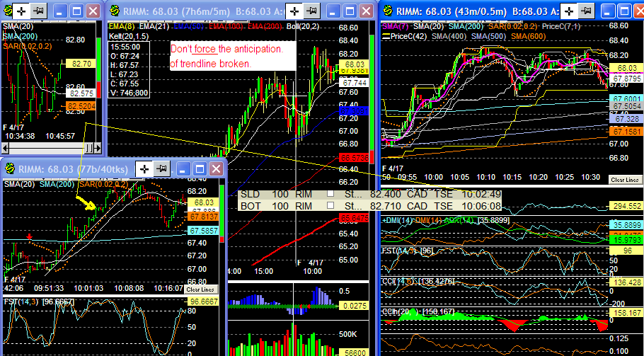
Task: Click the yellow 82.70 price tag
Action: pyautogui.click(x=80, y=64)
